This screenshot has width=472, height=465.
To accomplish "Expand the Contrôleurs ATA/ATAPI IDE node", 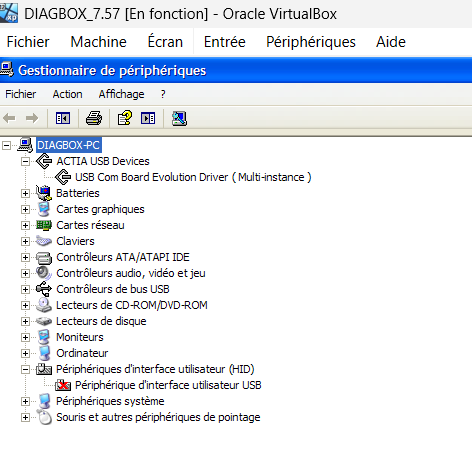I will click(x=25, y=257).
